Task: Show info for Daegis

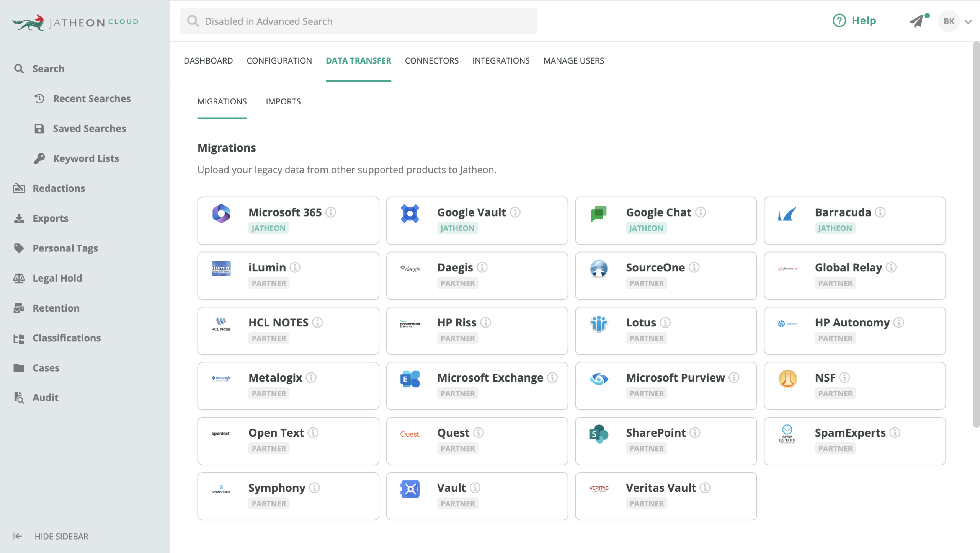Action: [482, 267]
